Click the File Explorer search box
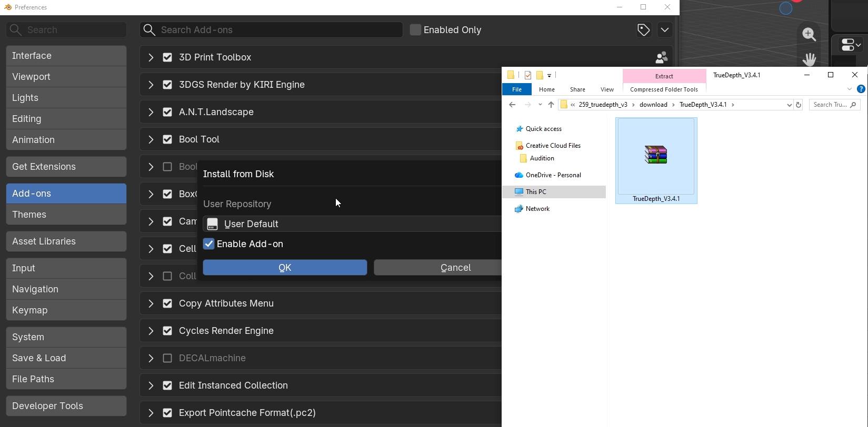The image size is (868, 427). click(834, 105)
